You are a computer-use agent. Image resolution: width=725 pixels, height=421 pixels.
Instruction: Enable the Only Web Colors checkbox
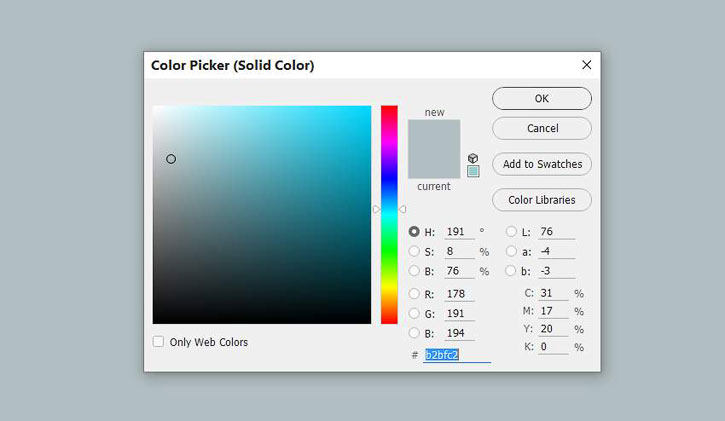(x=158, y=342)
